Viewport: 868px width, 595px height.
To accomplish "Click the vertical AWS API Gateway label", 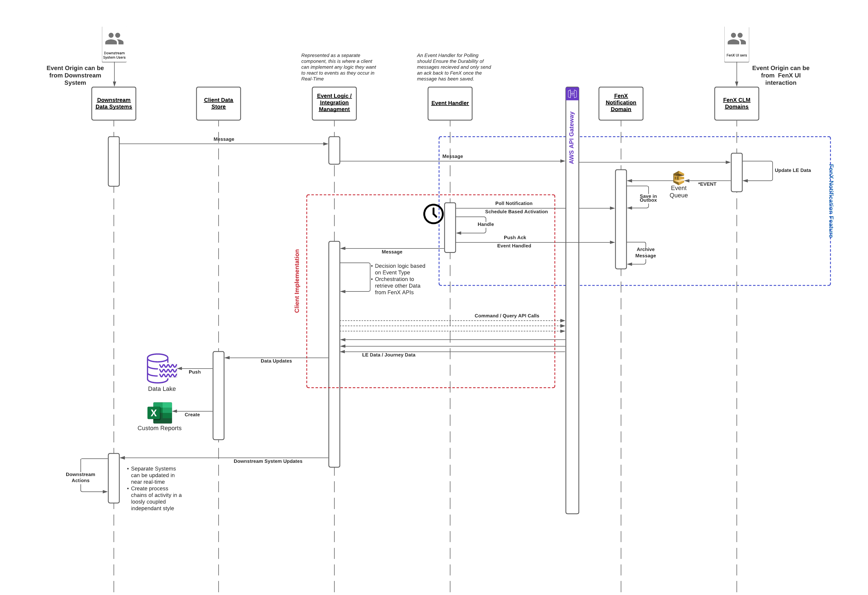I will tap(571, 137).
